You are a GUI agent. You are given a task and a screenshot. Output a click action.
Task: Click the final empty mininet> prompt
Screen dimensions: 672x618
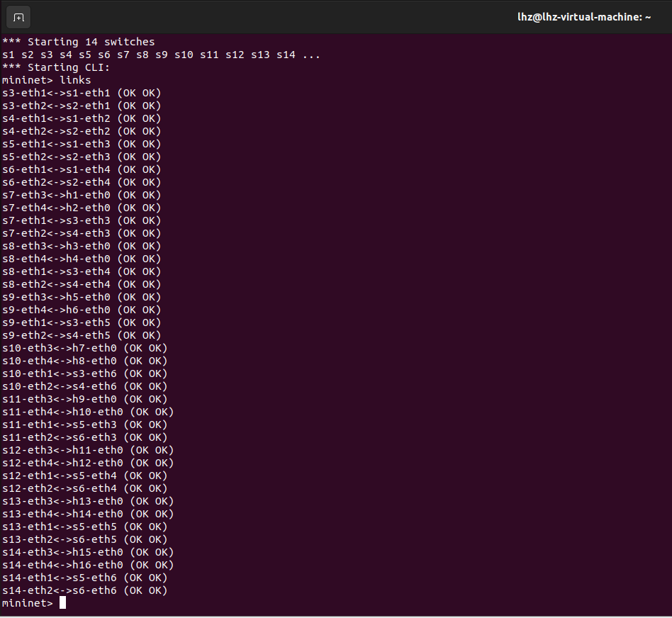pyautogui.click(x=34, y=603)
